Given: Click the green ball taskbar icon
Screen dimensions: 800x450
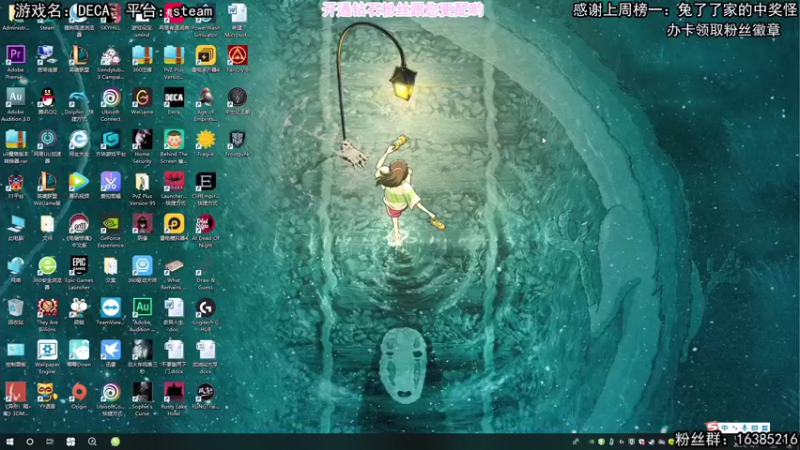Looking at the screenshot, I should (x=115, y=442).
